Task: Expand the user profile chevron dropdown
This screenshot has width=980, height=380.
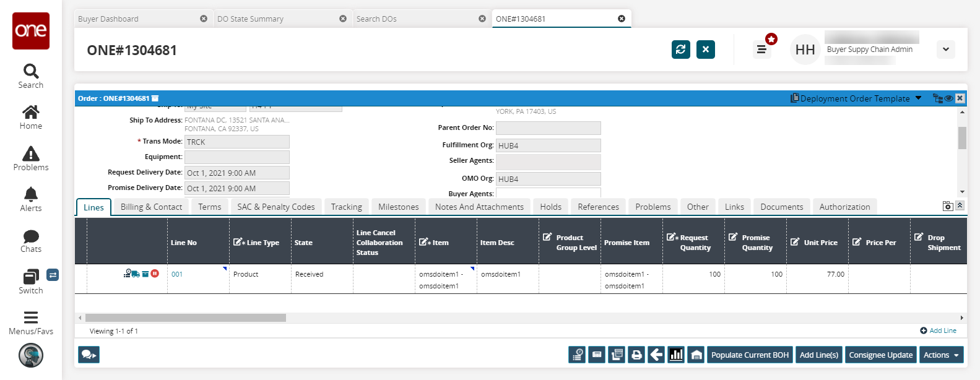Action: [945, 50]
